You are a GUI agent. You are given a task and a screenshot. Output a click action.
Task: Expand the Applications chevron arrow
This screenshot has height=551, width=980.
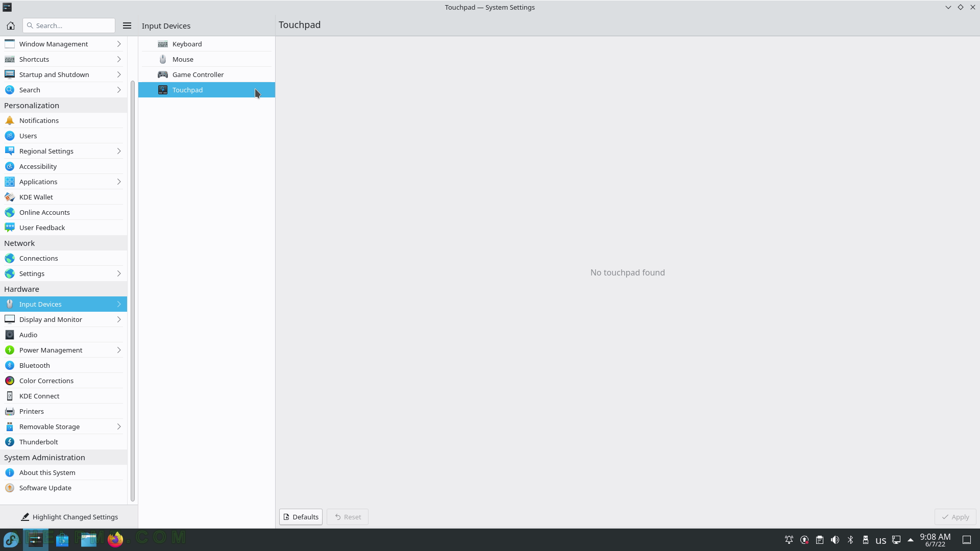point(119,182)
